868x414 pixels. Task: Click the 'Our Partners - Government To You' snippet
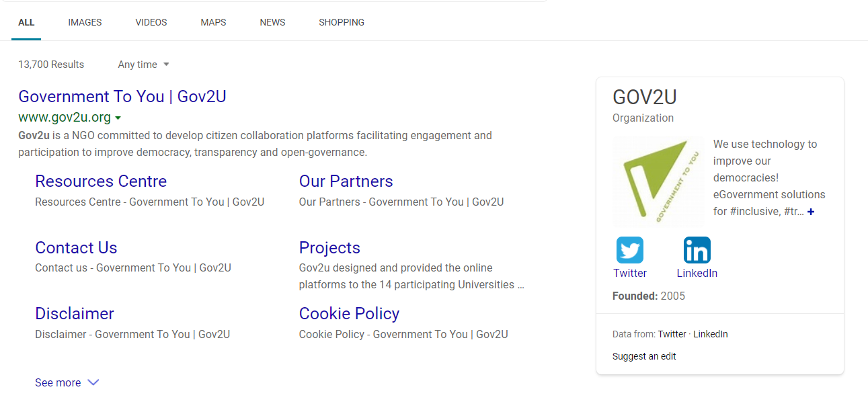(x=401, y=202)
